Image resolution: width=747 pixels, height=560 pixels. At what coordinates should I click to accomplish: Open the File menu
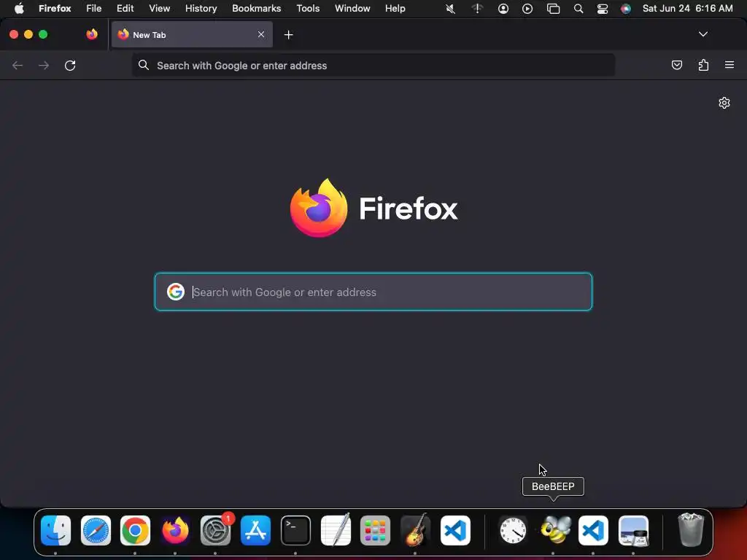point(94,9)
